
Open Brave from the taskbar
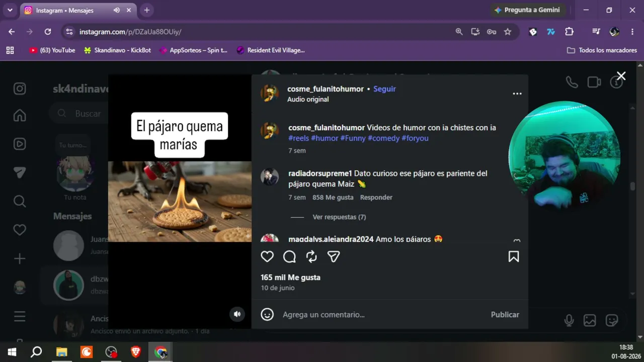[136, 352]
